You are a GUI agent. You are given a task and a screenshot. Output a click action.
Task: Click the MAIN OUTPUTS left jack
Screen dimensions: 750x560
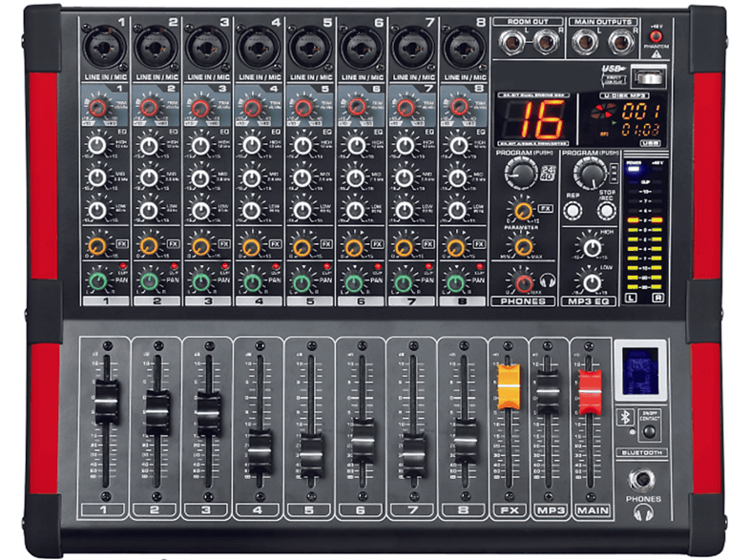pos(586,42)
